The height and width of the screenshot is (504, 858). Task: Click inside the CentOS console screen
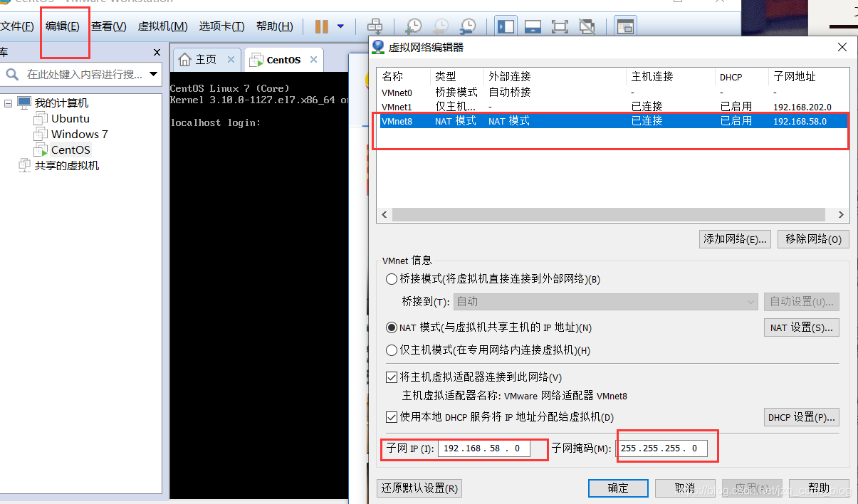click(x=260, y=285)
